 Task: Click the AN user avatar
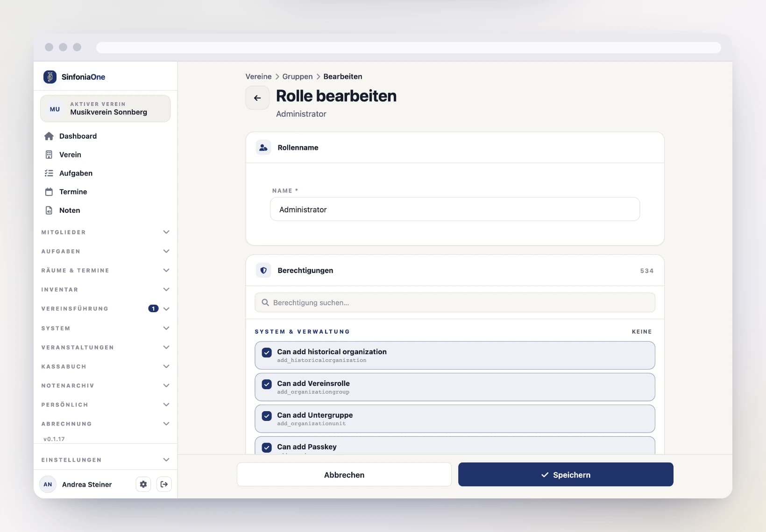point(48,484)
